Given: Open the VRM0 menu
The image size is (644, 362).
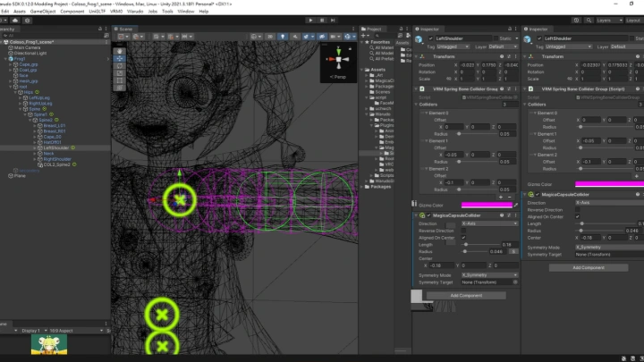Looking at the screenshot, I should (116, 12).
